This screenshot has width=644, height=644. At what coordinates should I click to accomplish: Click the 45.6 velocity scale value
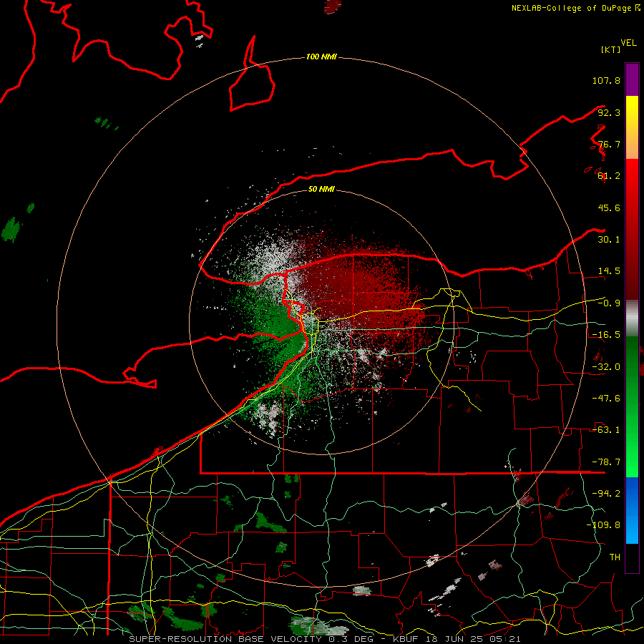pyautogui.click(x=609, y=208)
